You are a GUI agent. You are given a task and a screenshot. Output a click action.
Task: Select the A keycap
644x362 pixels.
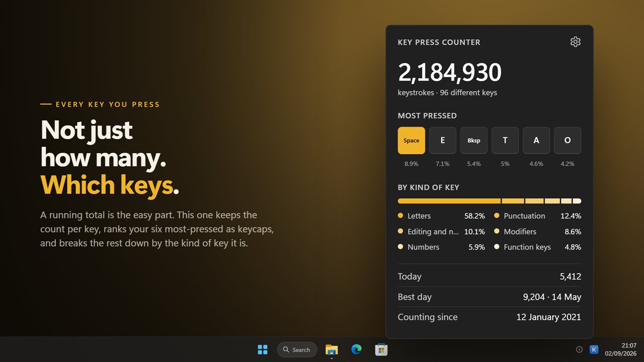coord(536,140)
